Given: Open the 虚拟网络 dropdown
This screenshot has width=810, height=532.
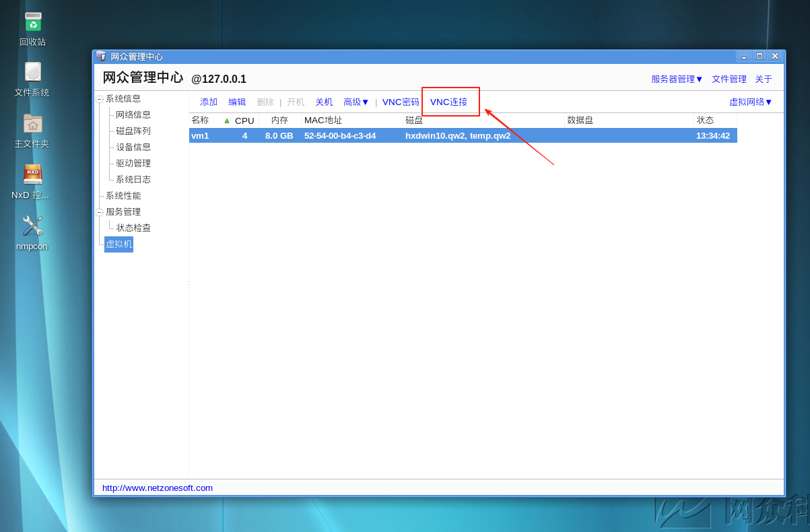Looking at the screenshot, I should click(x=751, y=102).
